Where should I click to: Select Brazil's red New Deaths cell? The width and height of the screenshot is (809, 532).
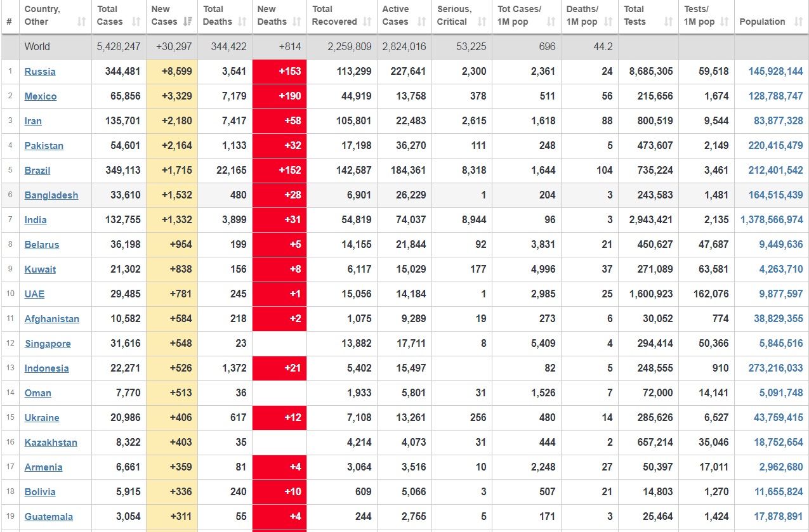click(279, 171)
